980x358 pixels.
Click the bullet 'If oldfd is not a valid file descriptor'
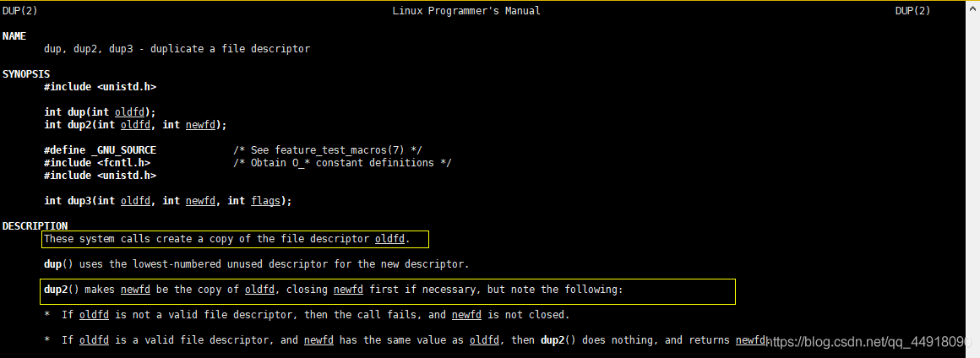[307, 315]
